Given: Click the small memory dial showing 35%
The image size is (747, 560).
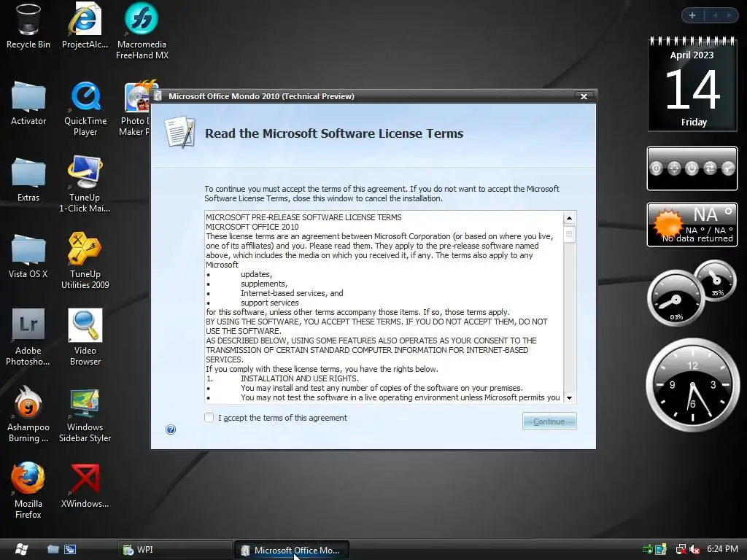Looking at the screenshot, I should pyautogui.click(x=715, y=280).
